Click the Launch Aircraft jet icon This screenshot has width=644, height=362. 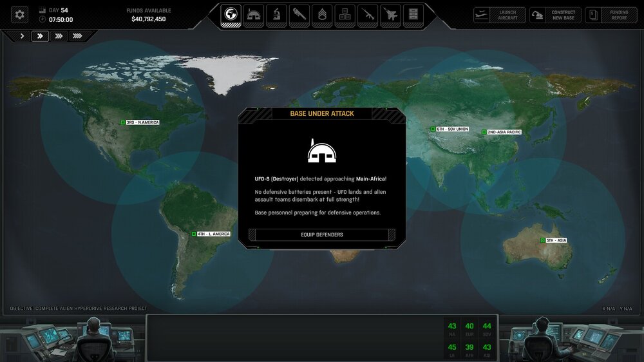click(x=481, y=15)
